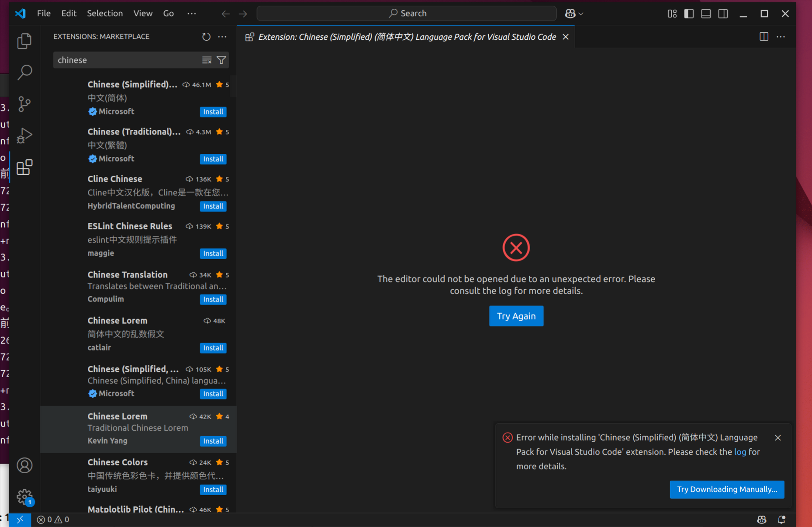Open the Explorer view in activity bar

[24, 41]
